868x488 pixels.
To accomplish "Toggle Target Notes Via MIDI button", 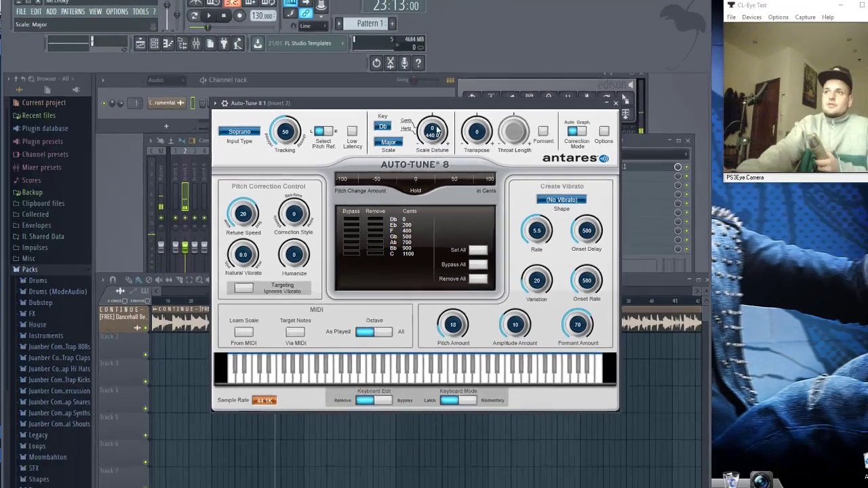I will point(295,332).
